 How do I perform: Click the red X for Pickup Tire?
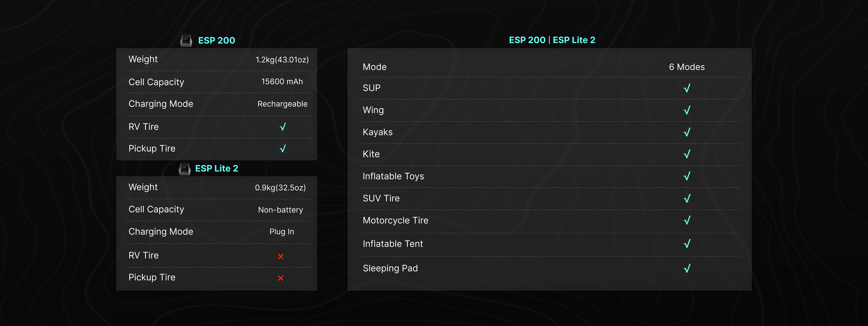(281, 278)
